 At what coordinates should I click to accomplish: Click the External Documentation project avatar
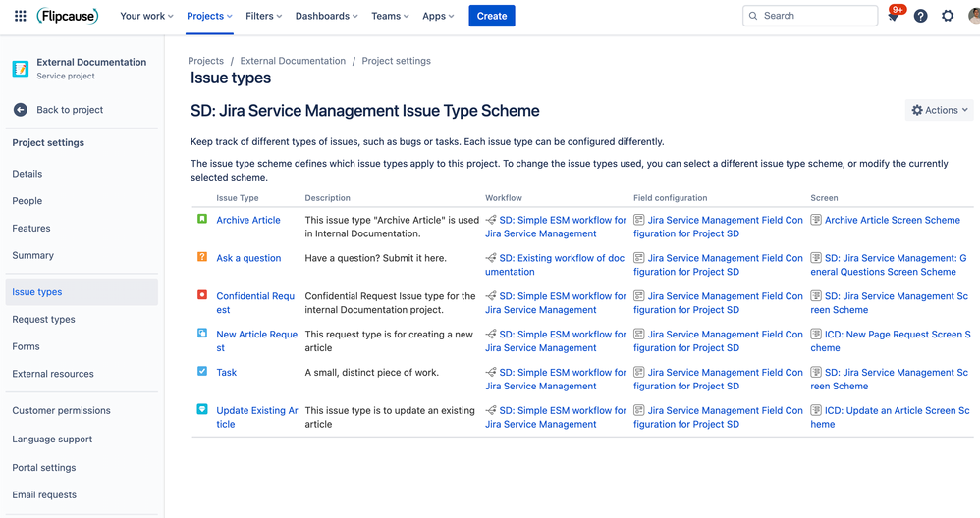21,68
